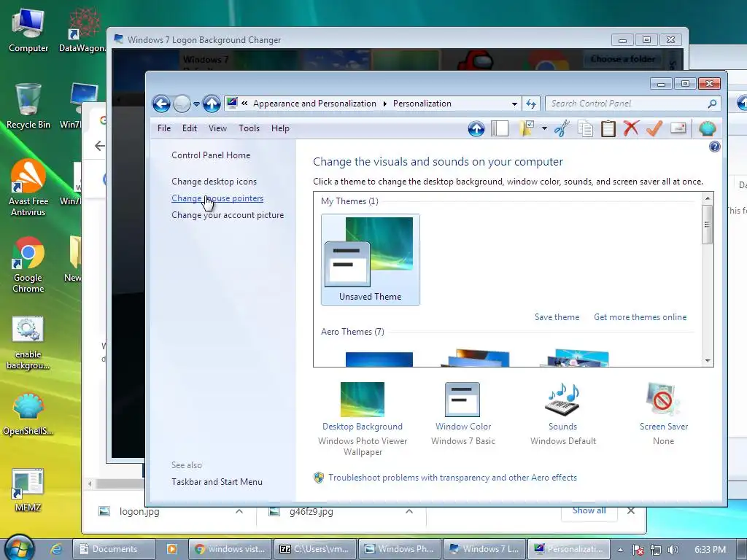Viewport: 747px width, 560px height.
Task: Click the clipboard Paste toolbar icon
Action: pyautogui.click(x=608, y=128)
